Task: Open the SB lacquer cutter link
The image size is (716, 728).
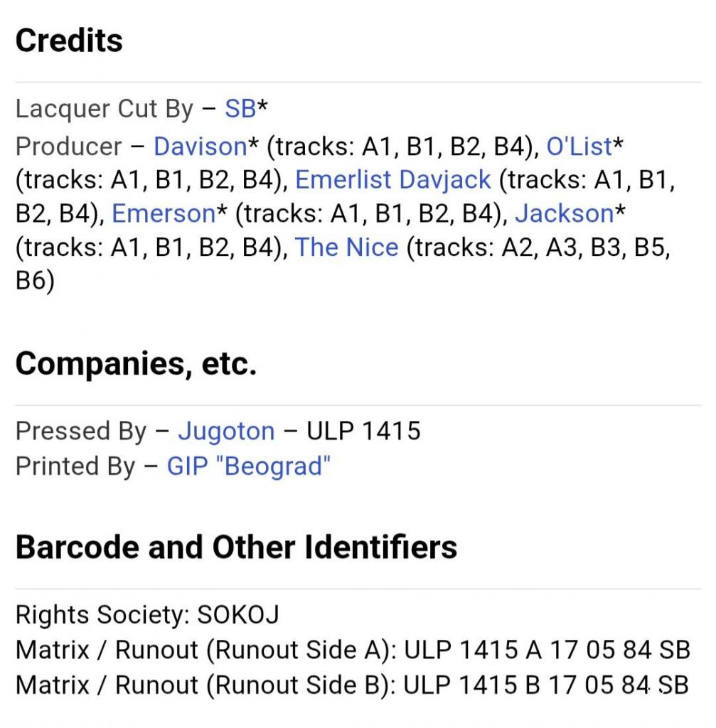Action: click(240, 109)
